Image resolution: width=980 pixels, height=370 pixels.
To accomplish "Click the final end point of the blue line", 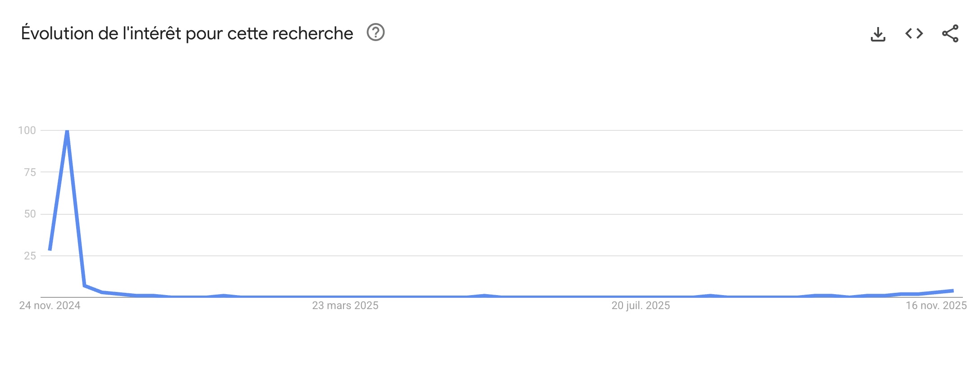I will coord(953,291).
